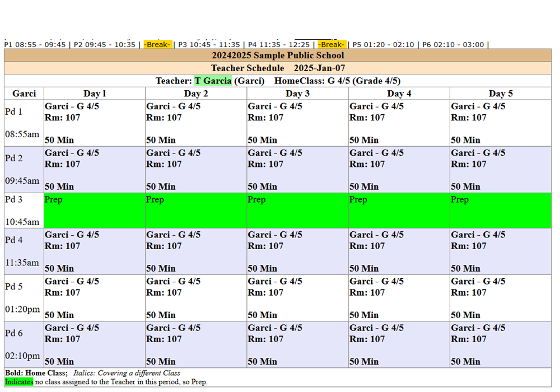
Task: Select the Day 1 column header
Action: click(x=94, y=94)
